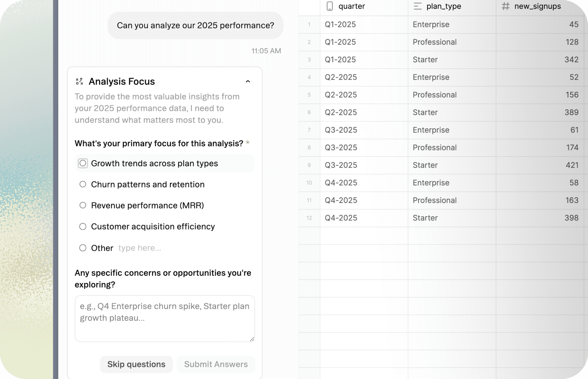Click the Submit Answers button
This screenshot has width=588, height=379.
click(216, 364)
